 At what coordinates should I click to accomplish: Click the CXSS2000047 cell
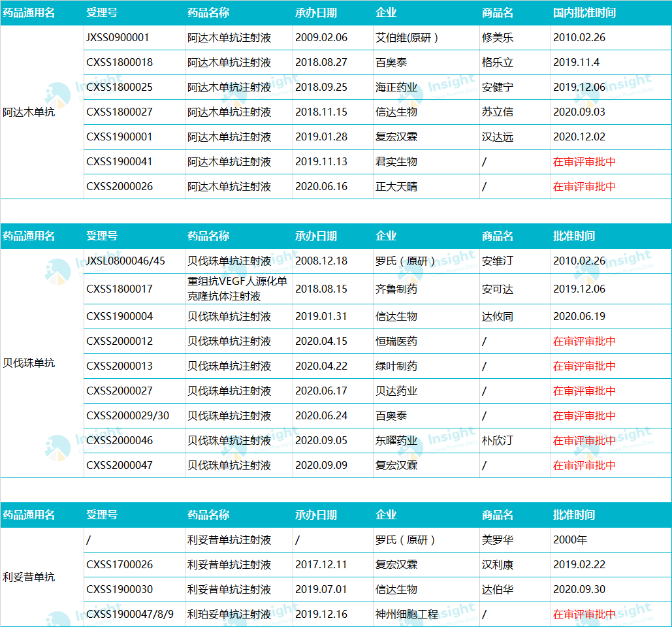[120, 466]
